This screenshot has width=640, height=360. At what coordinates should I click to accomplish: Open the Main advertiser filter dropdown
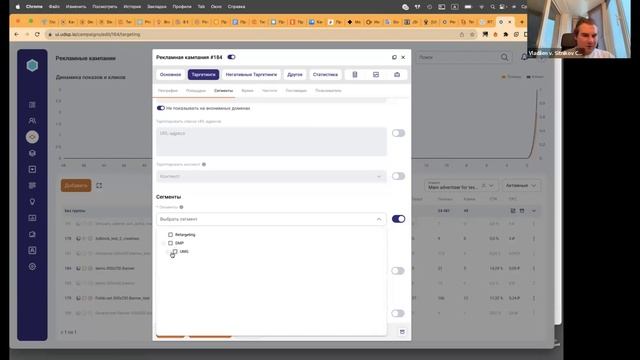click(x=461, y=186)
